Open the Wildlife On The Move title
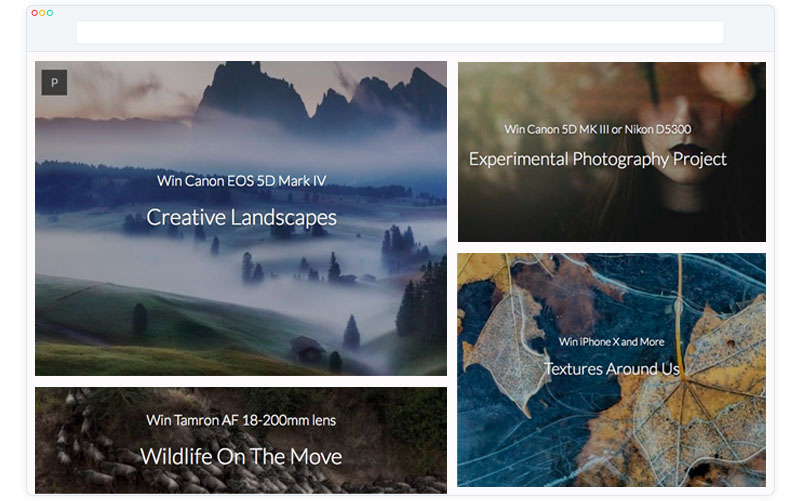The height and width of the screenshot is (501, 800). (241, 457)
